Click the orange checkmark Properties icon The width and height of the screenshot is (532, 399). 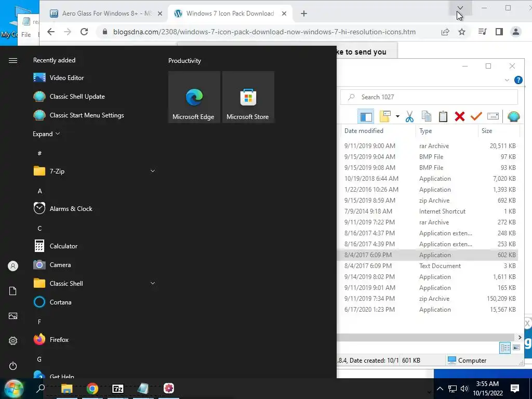click(x=476, y=116)
